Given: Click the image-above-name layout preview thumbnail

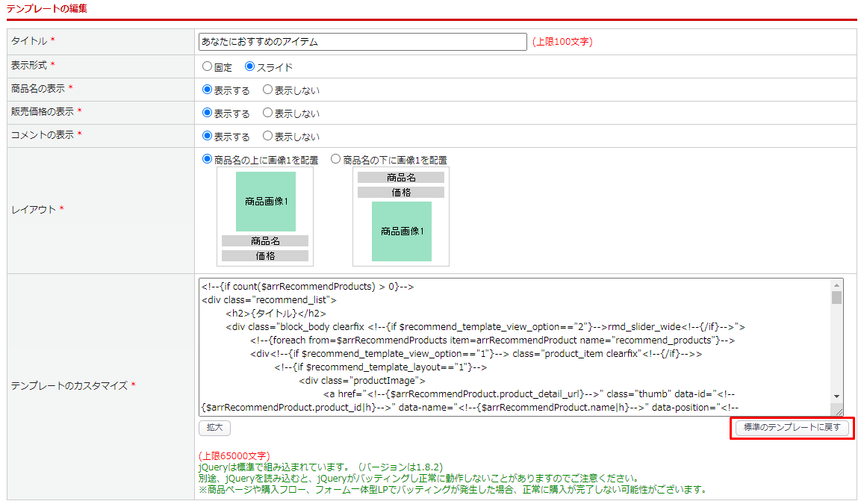Looking at the screenshot, I should coord(265,217).
